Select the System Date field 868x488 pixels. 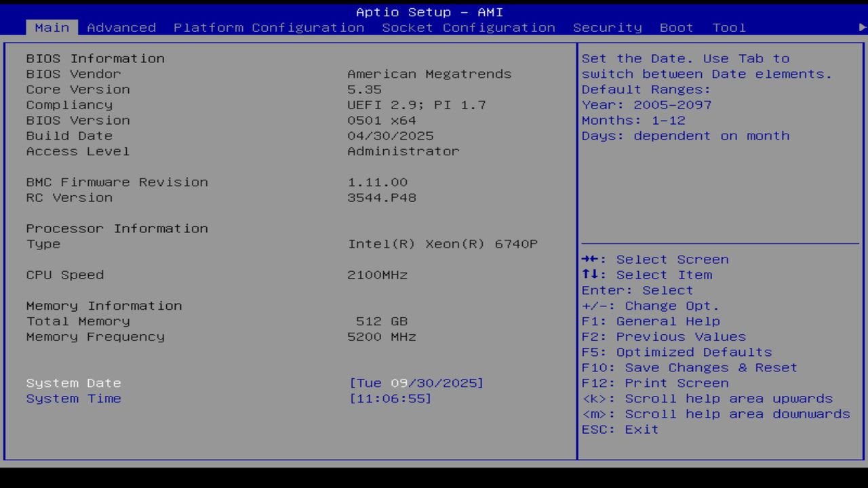pyautogui.click(x=73, y=383)
